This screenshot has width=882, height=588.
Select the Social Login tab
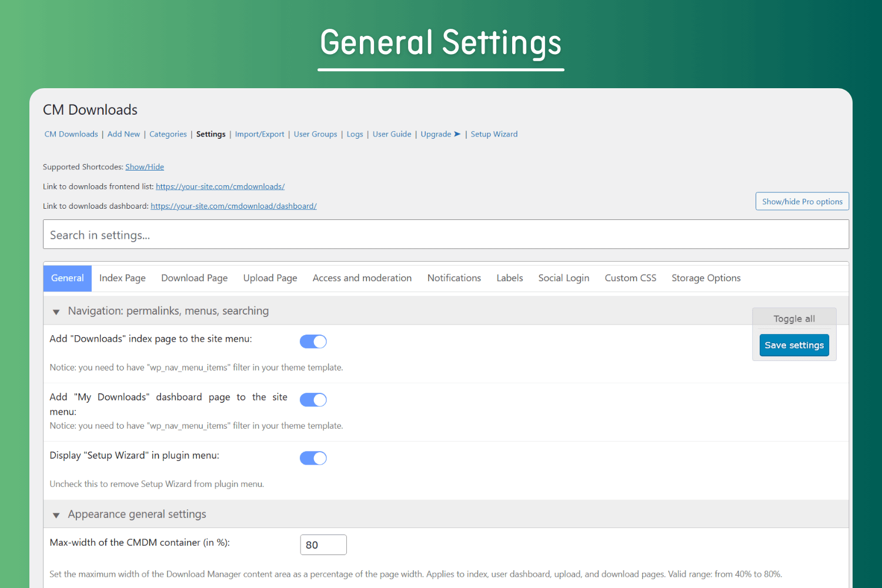(x=564, y=278)
